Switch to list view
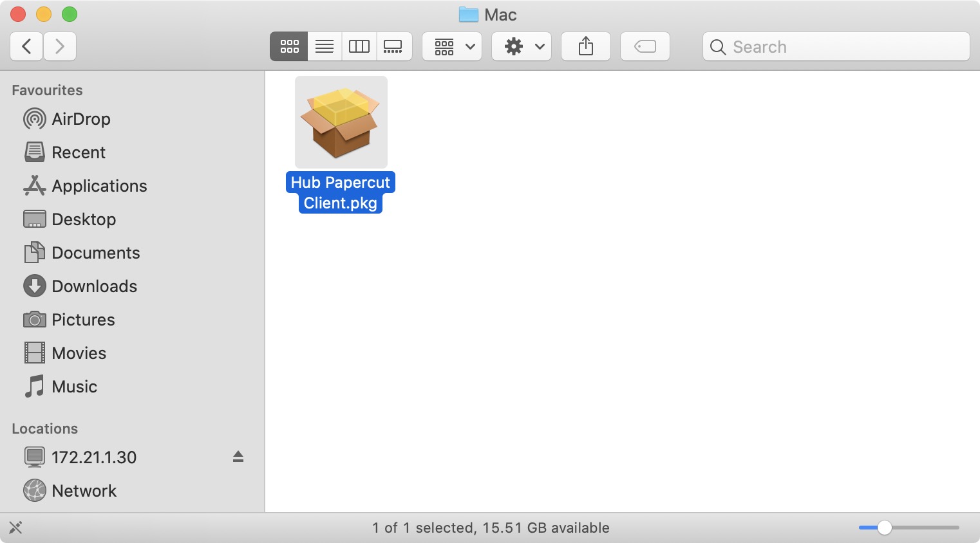Viewport: 980px width, 543px height. (x=325, y=46)
